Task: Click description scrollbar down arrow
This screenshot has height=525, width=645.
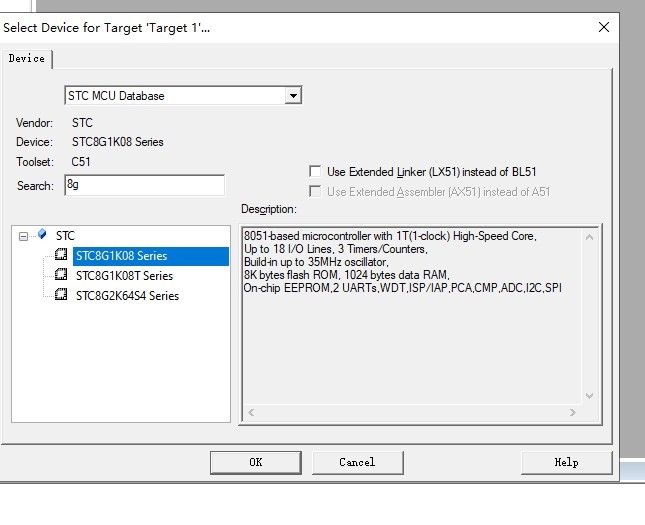Action: [x=589, y=396]
